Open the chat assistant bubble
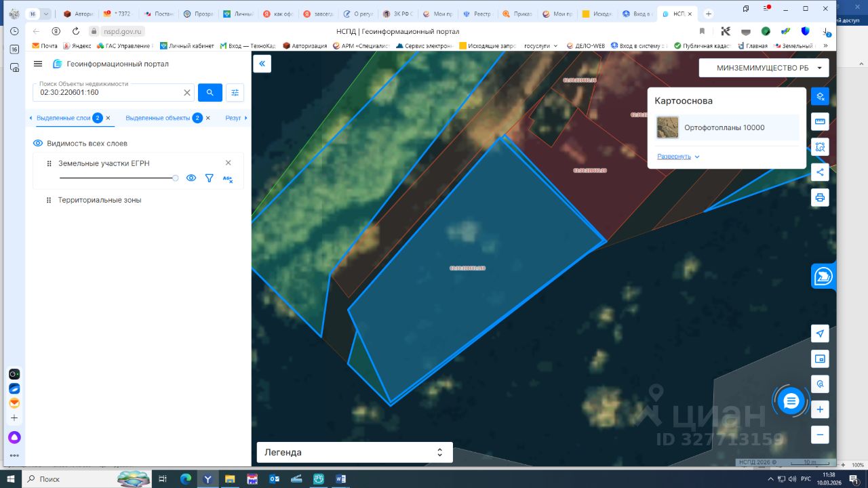Viewport: 868px width, 488px height. [791, 401]
